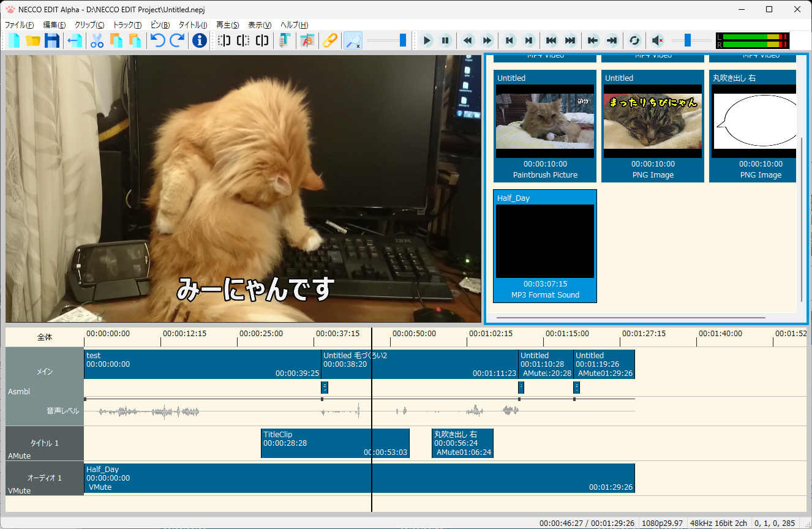Open the 編集(E) menu
Screen dimensions: 812x529
pyautogui.click(x=55, y=24)
